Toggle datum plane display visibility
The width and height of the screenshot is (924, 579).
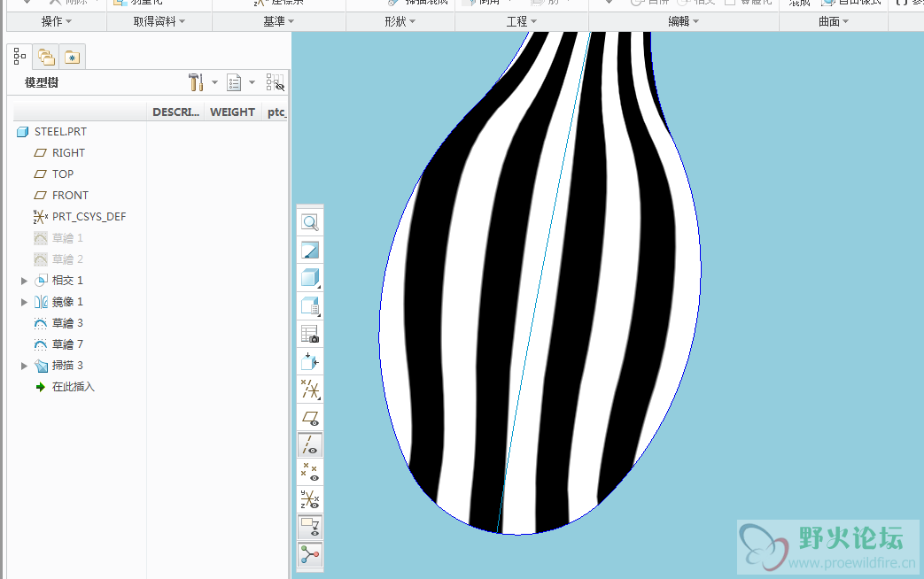310,417
